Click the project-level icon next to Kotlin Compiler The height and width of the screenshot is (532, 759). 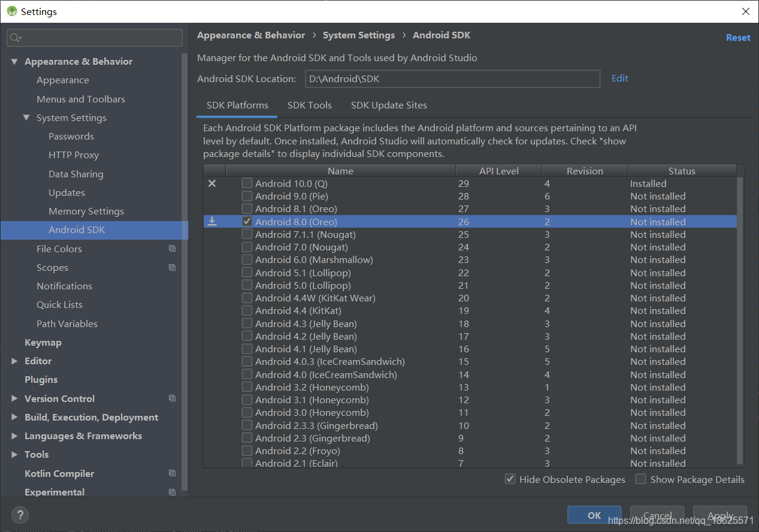(173, 473)
